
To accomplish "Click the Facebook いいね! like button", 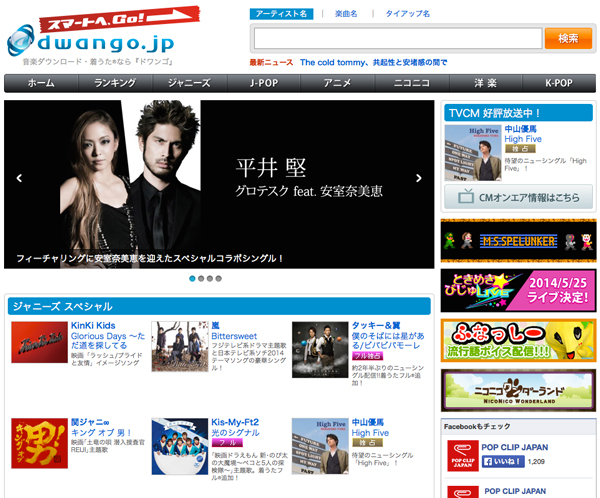I will [x=503, y=463].
